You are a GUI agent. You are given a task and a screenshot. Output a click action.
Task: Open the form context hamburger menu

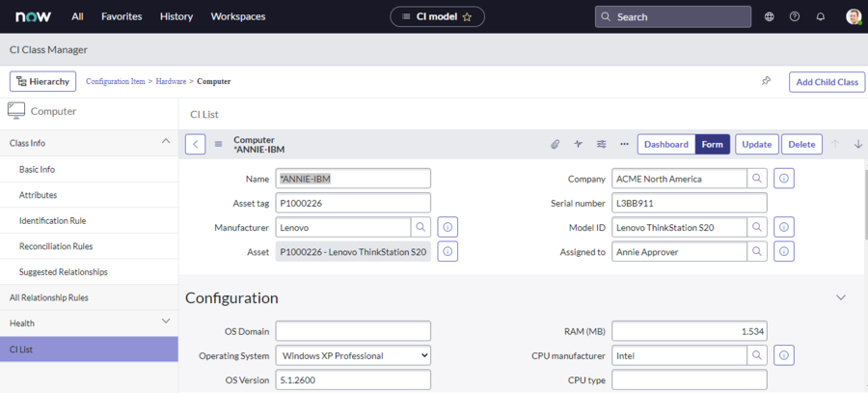[219, 144]
